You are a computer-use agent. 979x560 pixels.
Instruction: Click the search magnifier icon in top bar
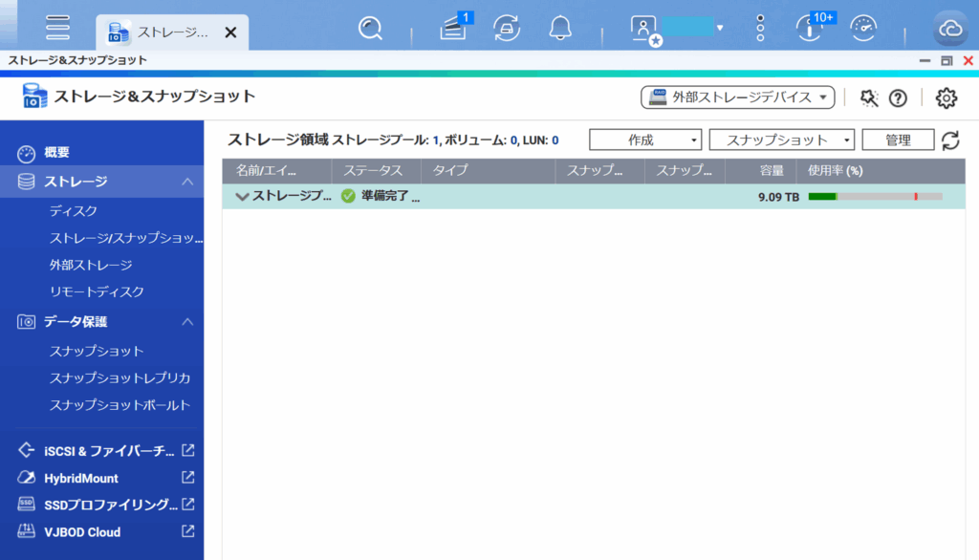(370, 29)
